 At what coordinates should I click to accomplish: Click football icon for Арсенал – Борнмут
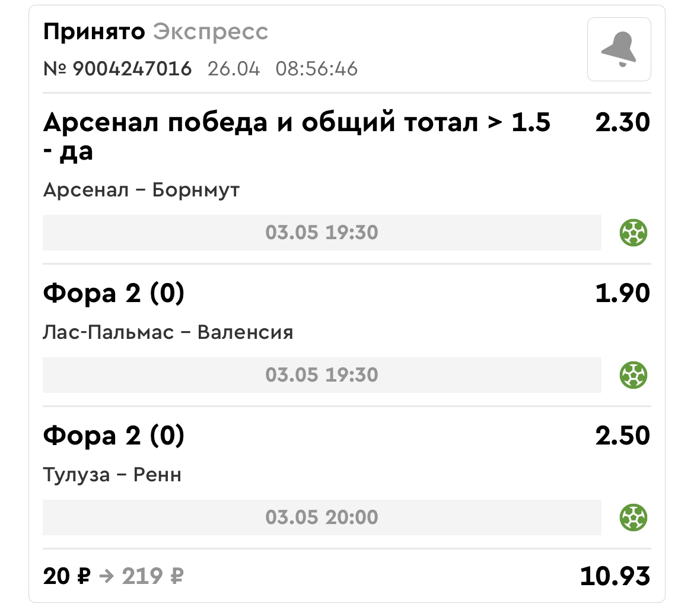(x=633, y=233)
